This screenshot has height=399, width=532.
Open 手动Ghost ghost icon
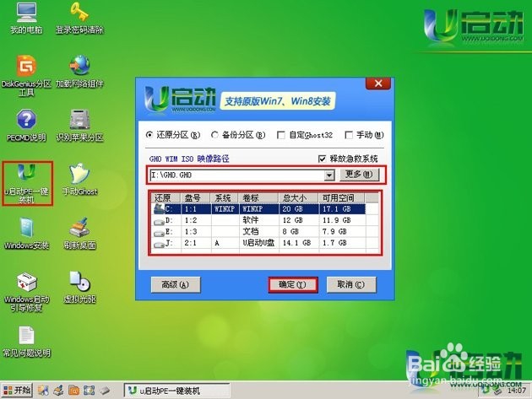[x=79, y=179]
